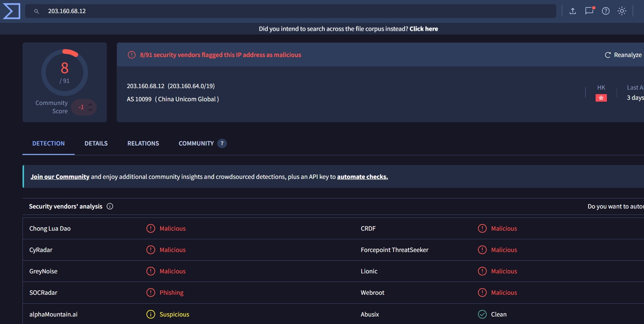
Task: Click the Hong Kong flag icon
Action: 601,98
